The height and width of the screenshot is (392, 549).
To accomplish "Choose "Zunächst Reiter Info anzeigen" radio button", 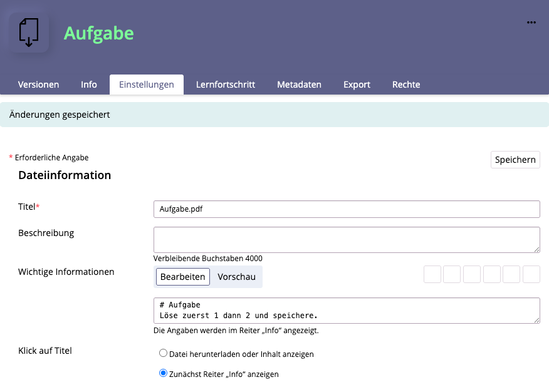I will pyautogui.click(x=164, y=373).
